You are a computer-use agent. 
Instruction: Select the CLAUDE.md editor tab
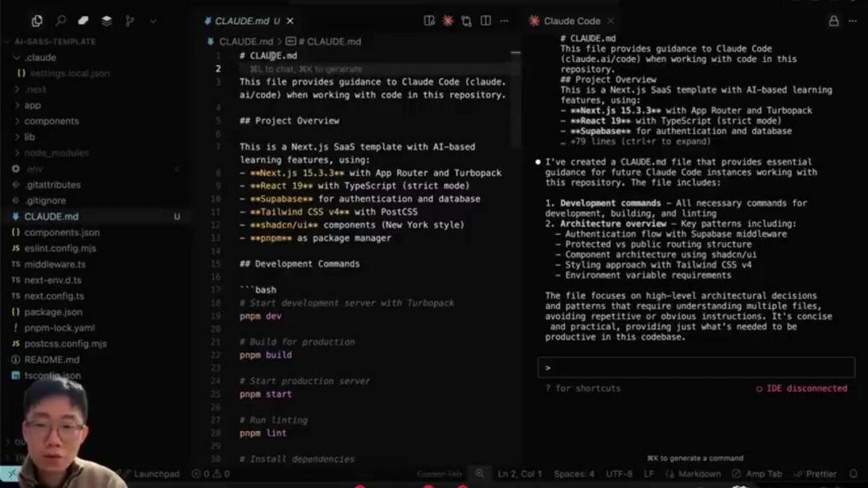(x=242, y=21)
